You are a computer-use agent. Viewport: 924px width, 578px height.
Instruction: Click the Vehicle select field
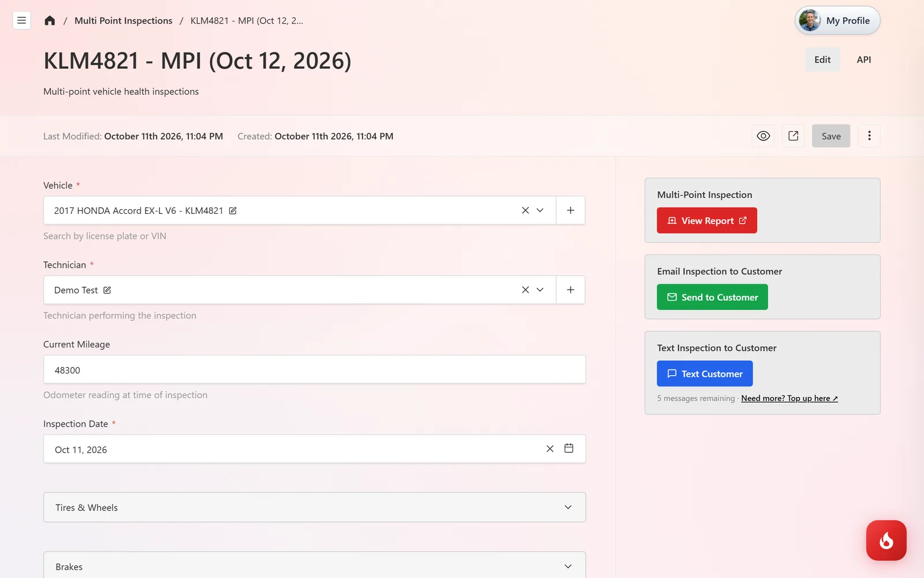(300, 210)
